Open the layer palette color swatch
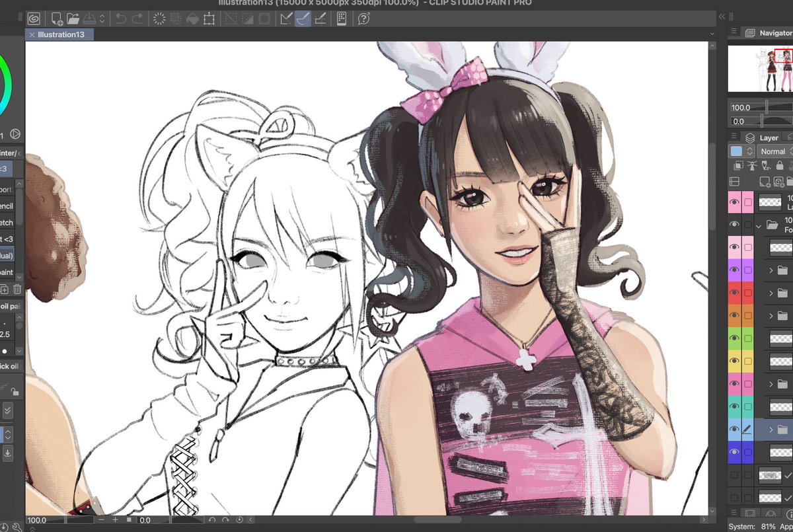793x532 pixels. tap(736, 151)
